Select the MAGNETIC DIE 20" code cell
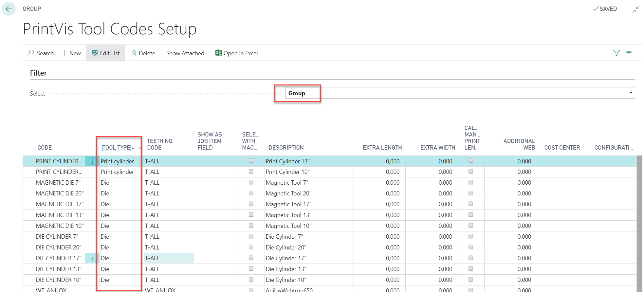Screen dimensions: 644x292 60,193
